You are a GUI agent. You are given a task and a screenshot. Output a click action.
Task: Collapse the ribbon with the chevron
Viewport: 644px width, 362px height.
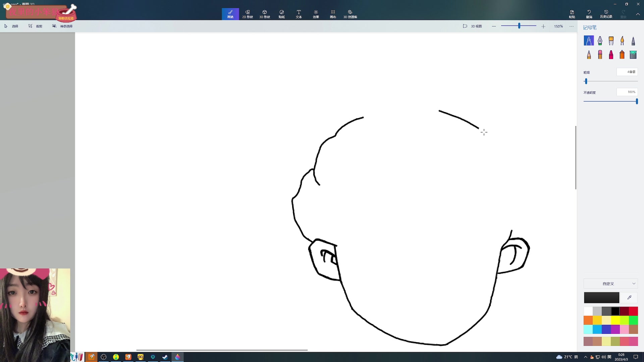click(638, 14)
